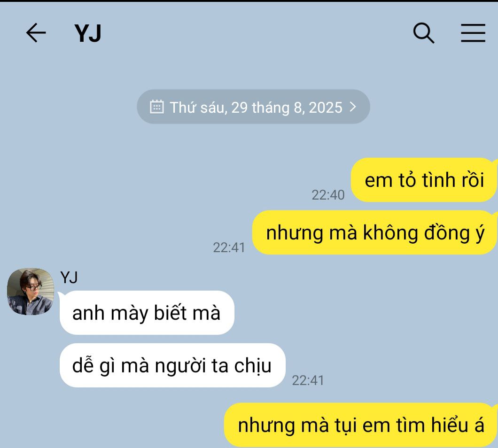Tap YJ's profile photo thumbnail
498x448 pixels.
tap(31, 292)
